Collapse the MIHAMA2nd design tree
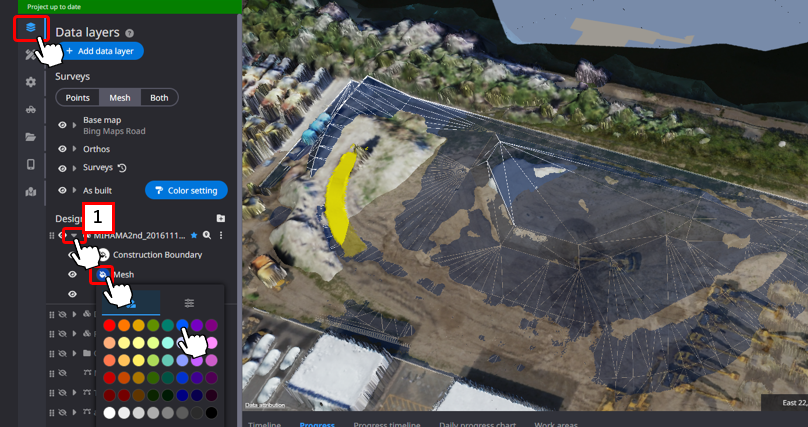 (73, 236)
